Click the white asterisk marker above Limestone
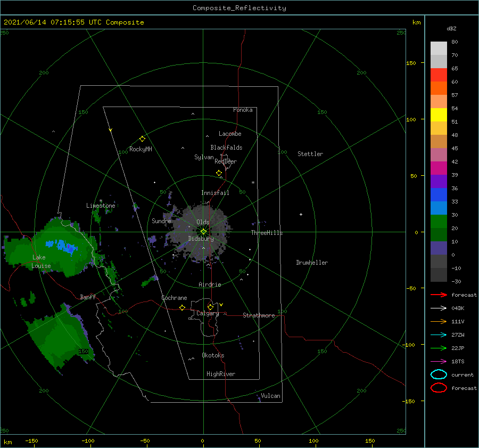Viewport: 479px width, 448px height. (x=101, y=201)
